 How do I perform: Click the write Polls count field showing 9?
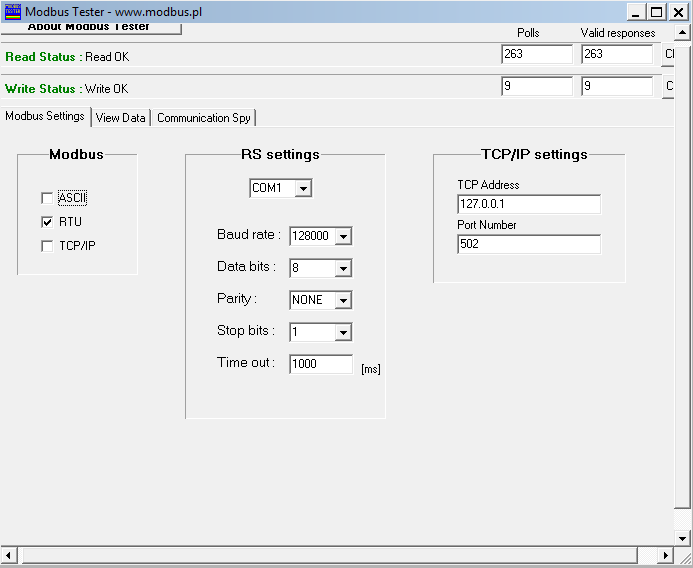click(x=537, y=86)
